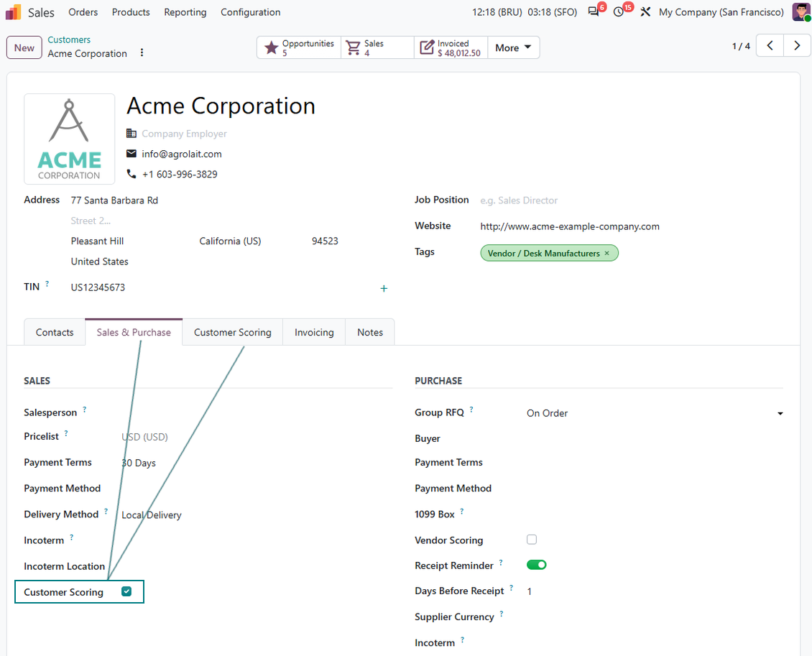Enable the Vendor Scoring checkbox

click(x=532, y=540)
